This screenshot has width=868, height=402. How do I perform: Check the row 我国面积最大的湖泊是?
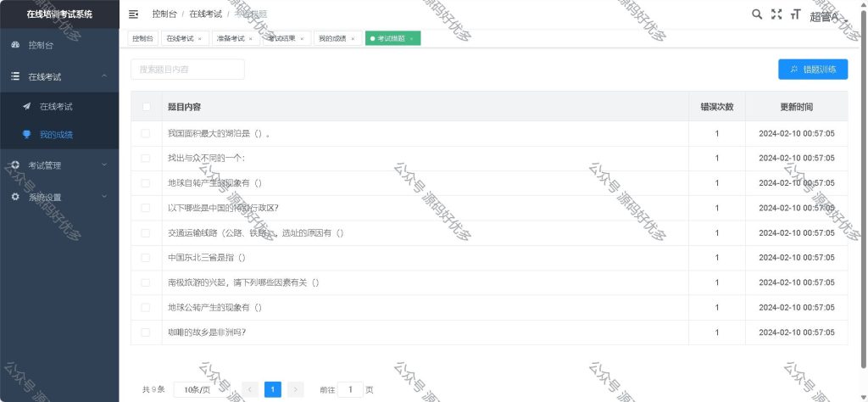(146, 133)
